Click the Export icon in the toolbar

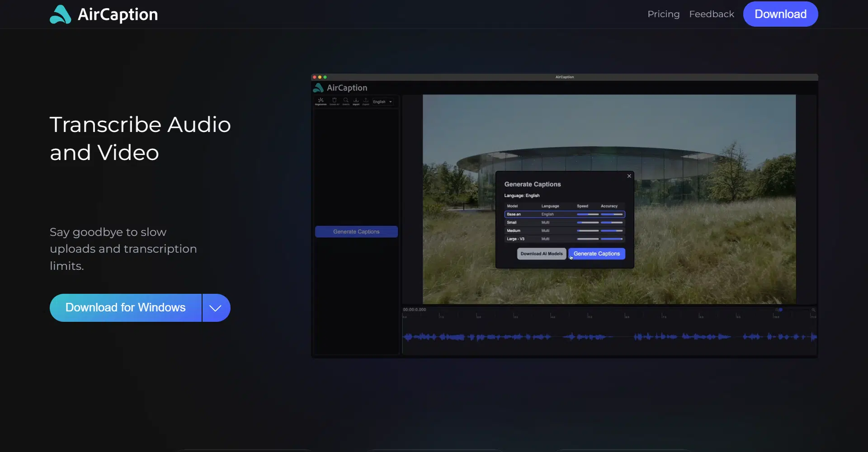(x=366, y=101)
